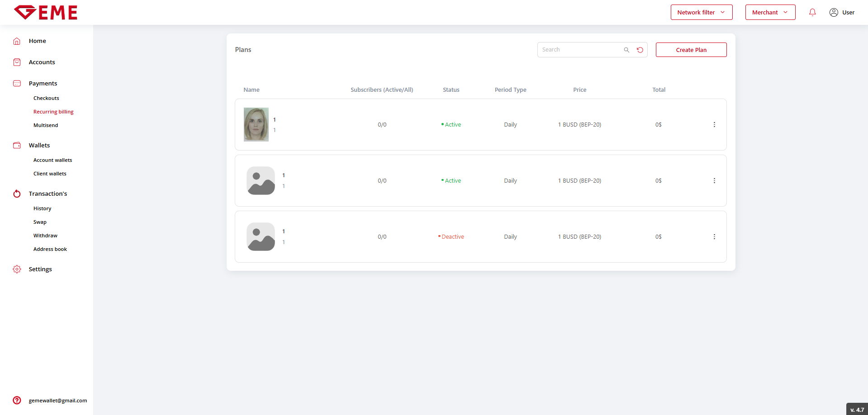Click the GEME logo
868x415 pixels.
pos(46,13)
